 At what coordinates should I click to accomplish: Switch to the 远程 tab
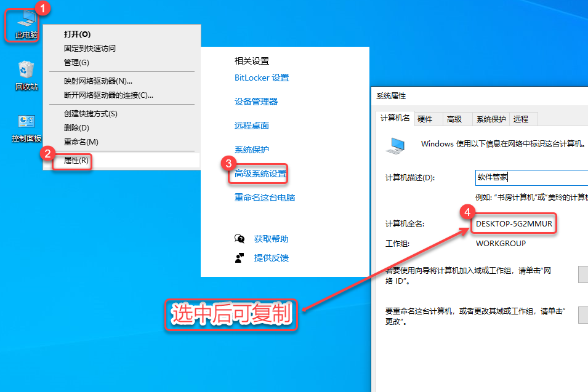(x=520, y=119)
